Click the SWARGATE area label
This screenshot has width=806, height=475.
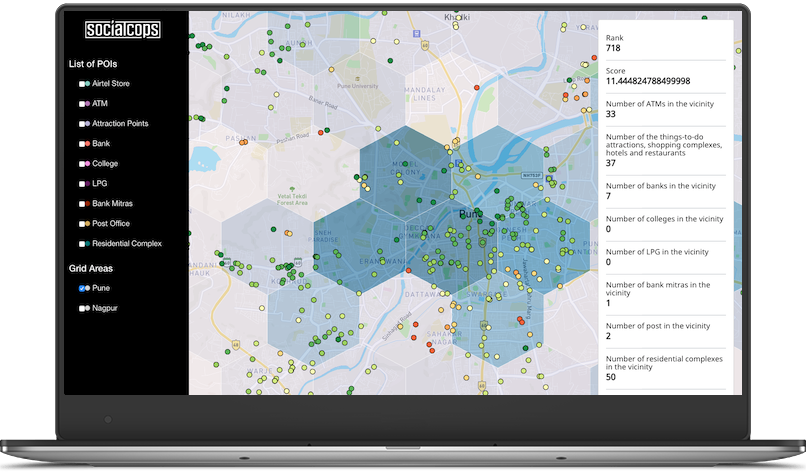pyautogui.click(x=487, y=294)
